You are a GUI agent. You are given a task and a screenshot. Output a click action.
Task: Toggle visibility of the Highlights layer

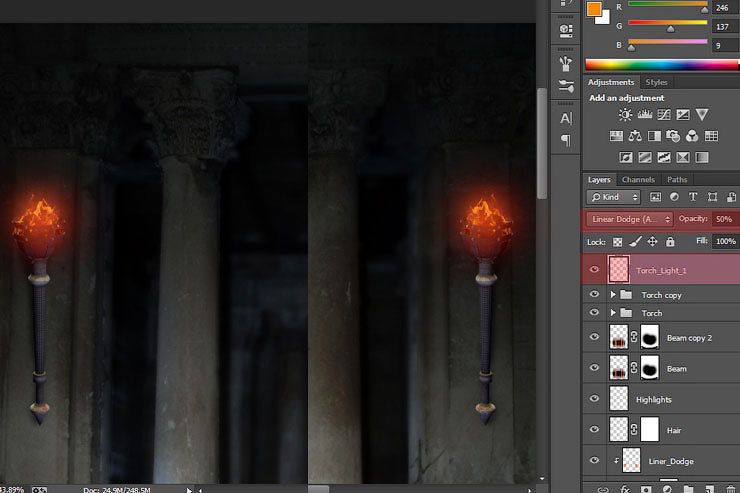click(594, 399)
